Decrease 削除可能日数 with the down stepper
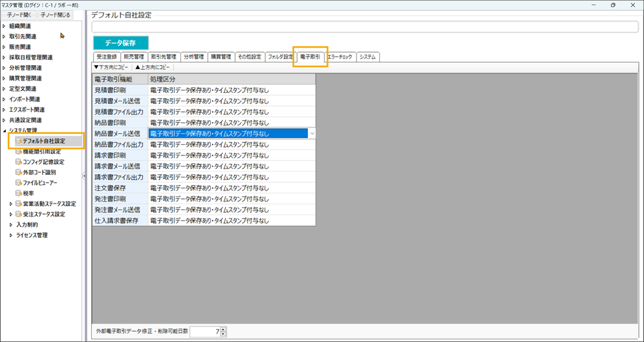The height and width of the screenshot is (342, 644). coord(223,334)
